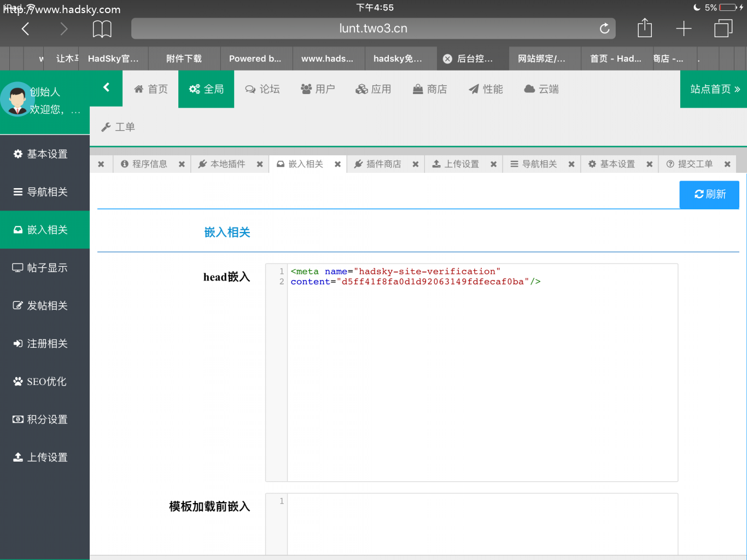747x560 pixels.
Task: Close the 上传设置 page tab
Action: [493, 164]
